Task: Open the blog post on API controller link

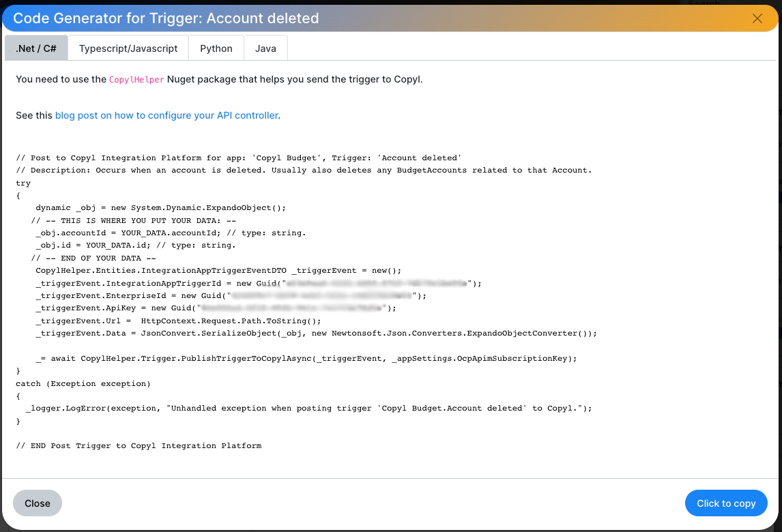Action: pyautogui.click(x=166, y=115)
